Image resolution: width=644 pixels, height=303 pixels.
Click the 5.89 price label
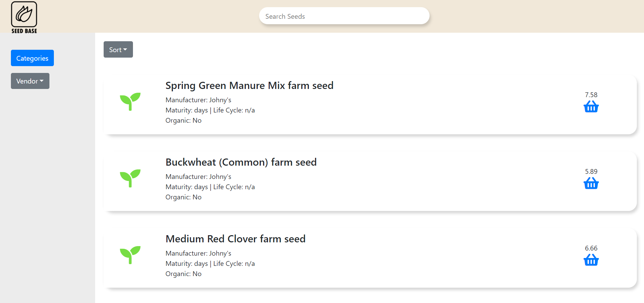pyautogui.click(x=591, y=171)
